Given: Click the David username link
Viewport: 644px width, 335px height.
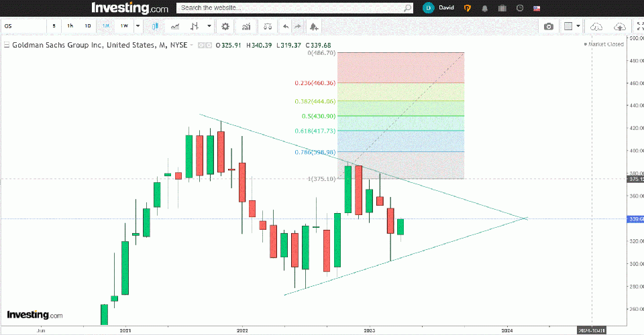Looking at the screenshot, I should 446,7.
